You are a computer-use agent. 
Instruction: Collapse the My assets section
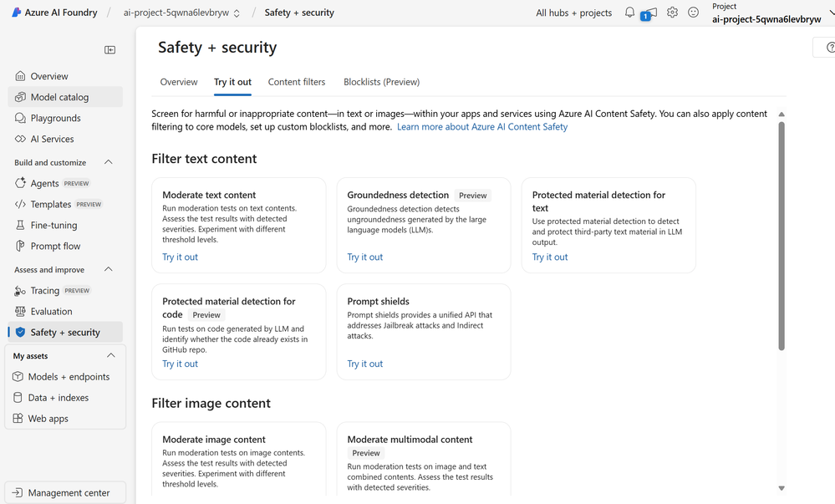tap(111, 355)
